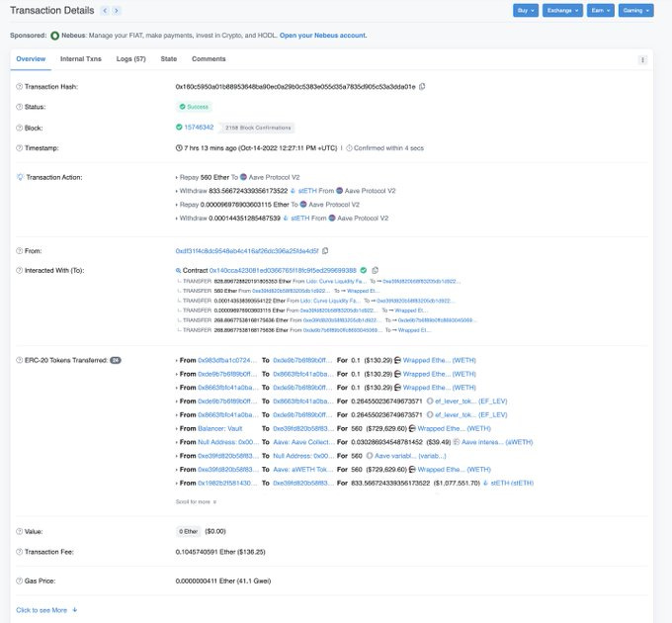Click Aave interes... (aWETH) token link
This screenshot has width=672, height=623.
[x=497, y=442]
